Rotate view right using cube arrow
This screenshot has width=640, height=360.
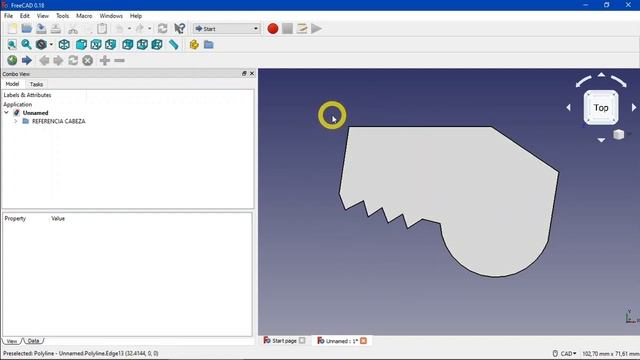tap(633, 107)
